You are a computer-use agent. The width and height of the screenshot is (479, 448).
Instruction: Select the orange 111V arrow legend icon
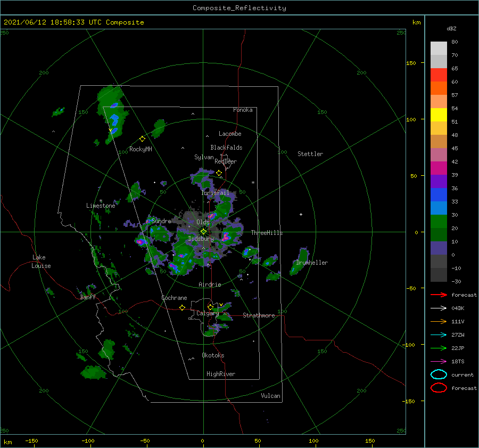tap(439, 321)
